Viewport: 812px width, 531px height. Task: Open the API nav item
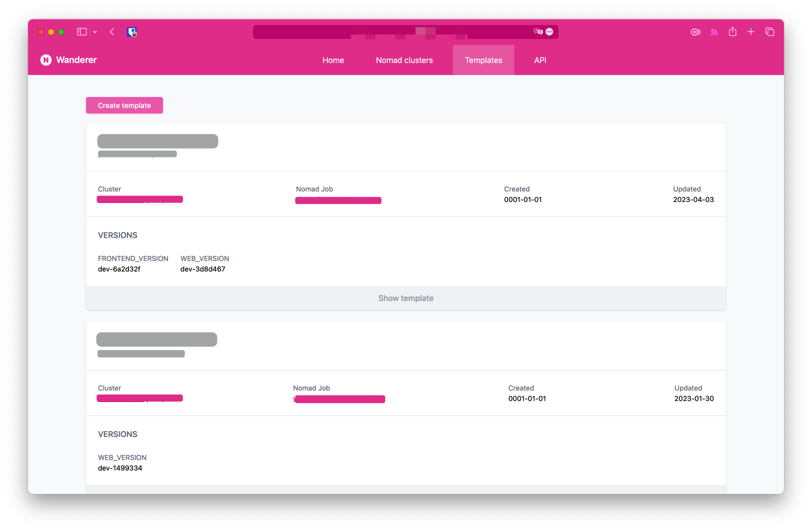point(540,60)
